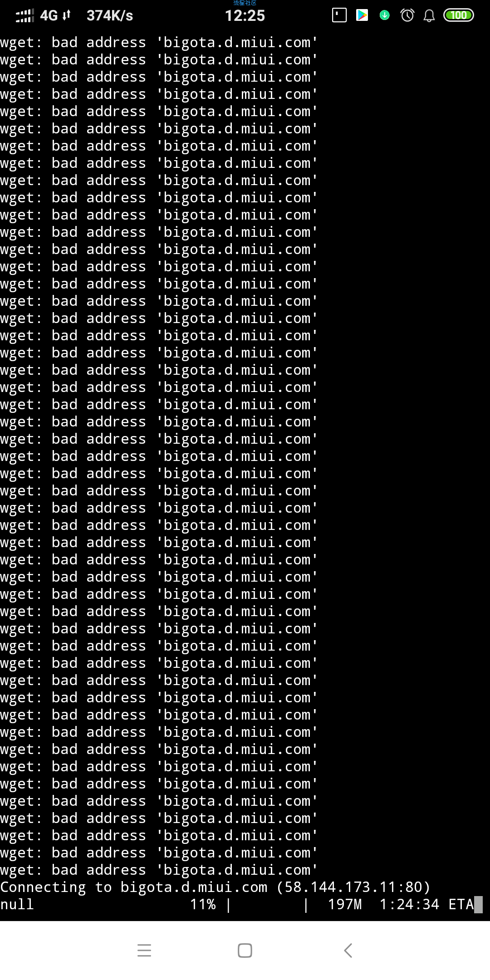Tap the 197M downloaded size text
This screenshot has height=980, width=490.
345,904
